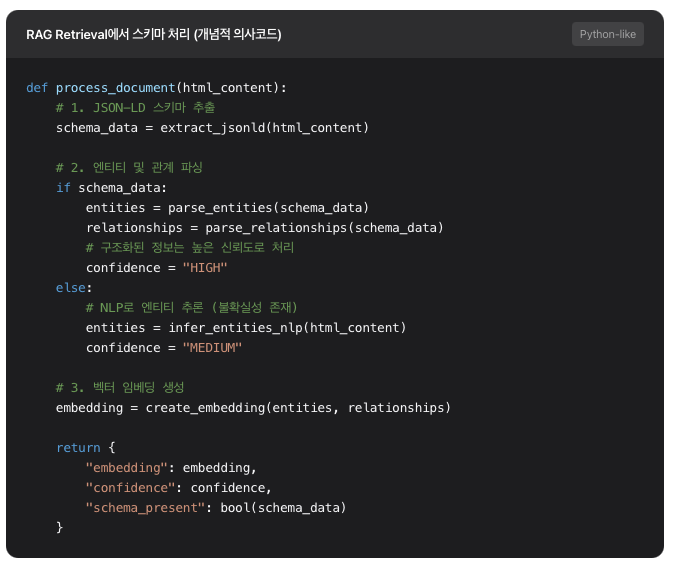Click the '# 3. 벡터 임베딩 생성' comment
The image size is (673, 565).
coord(120,388)
